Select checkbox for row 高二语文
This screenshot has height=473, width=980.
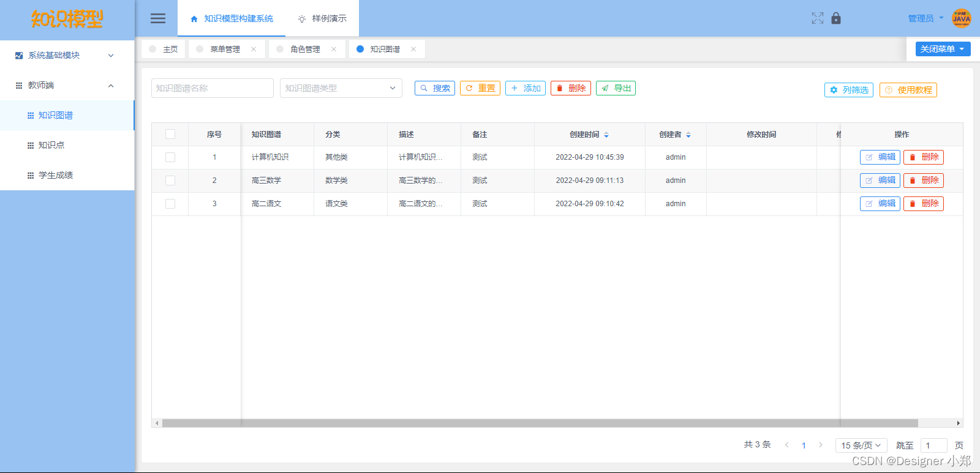click(170, 204)
